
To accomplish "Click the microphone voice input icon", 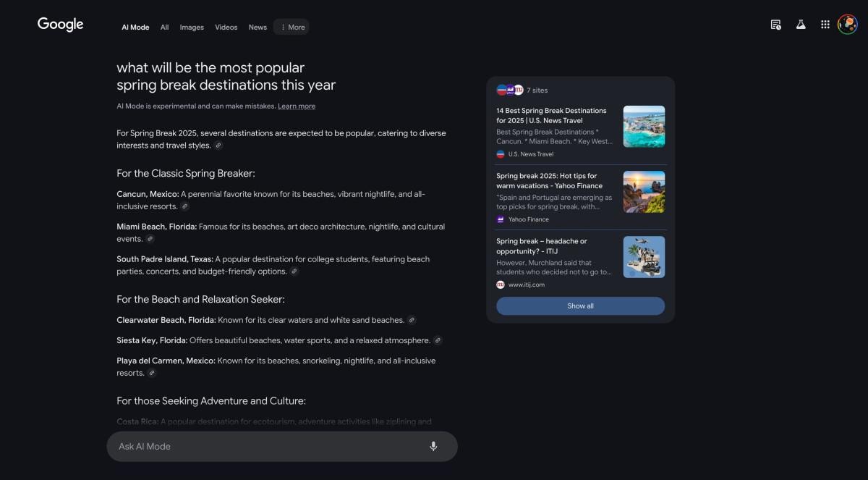I will (433, 446).
